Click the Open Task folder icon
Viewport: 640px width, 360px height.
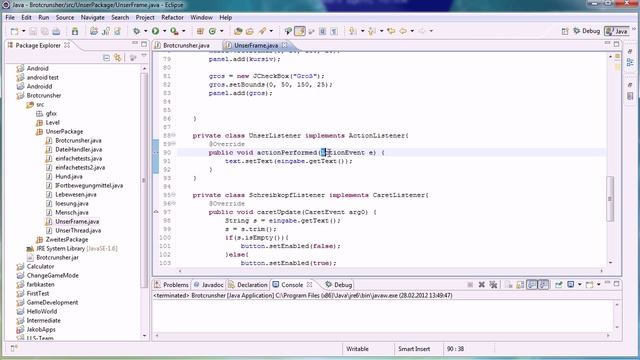[x=249, y=31]
